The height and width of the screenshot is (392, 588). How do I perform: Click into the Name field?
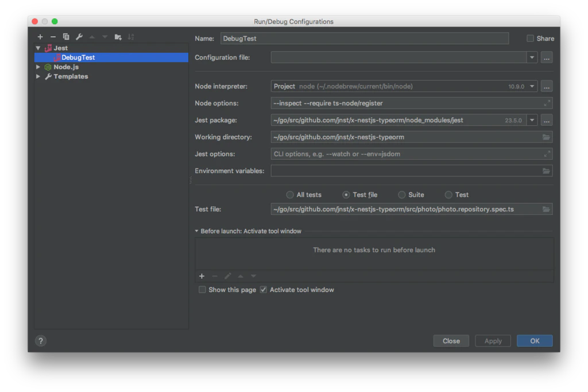pos(364,39)
